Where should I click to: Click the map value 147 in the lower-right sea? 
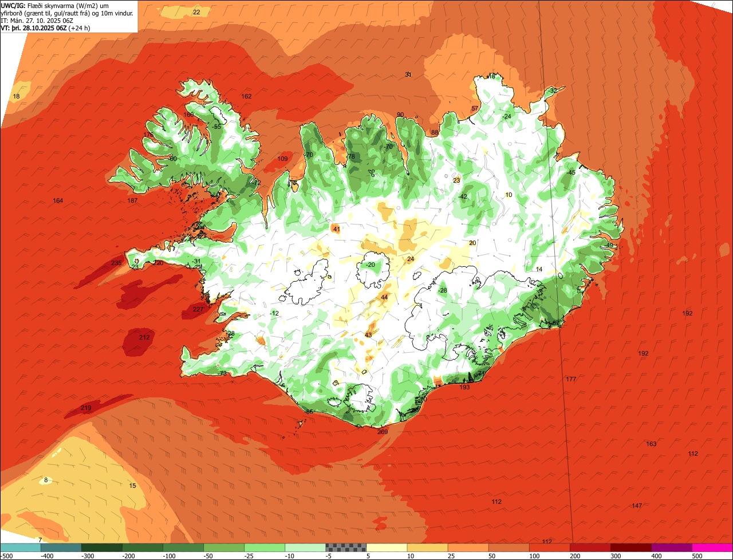pos(637,506)
